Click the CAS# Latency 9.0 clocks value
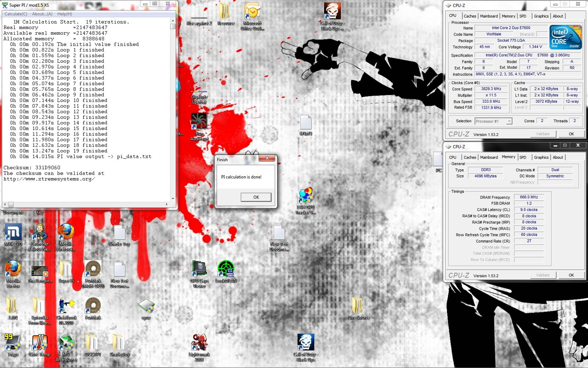The height and width of the screenshot is (368, 588). pos(529,210)
